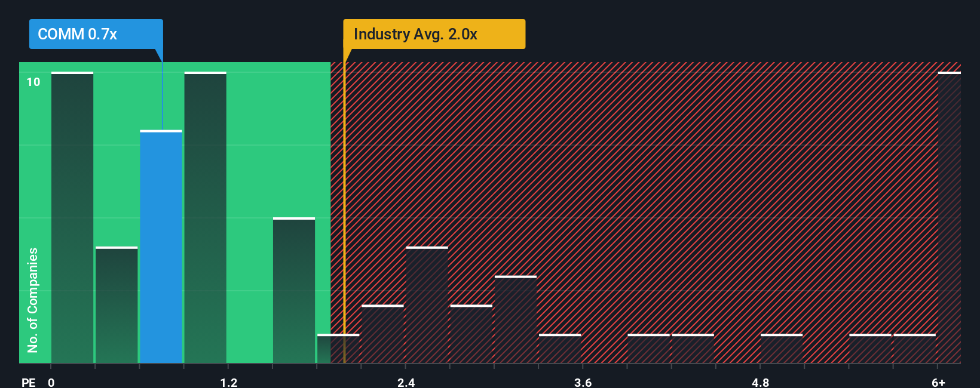Viewport: 980px width, 388px height.
Task: Click the PE axis label
Action: (28, 382)
